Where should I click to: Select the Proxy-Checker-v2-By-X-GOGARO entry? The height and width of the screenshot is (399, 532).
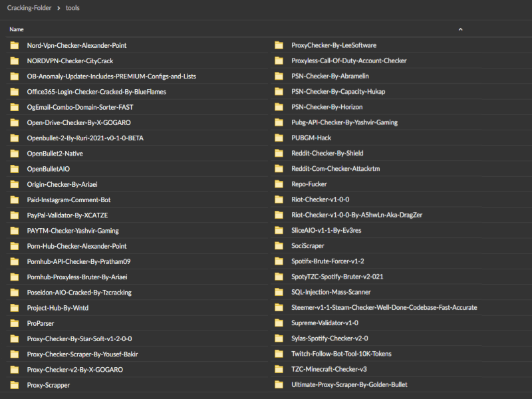click(74, 369)
